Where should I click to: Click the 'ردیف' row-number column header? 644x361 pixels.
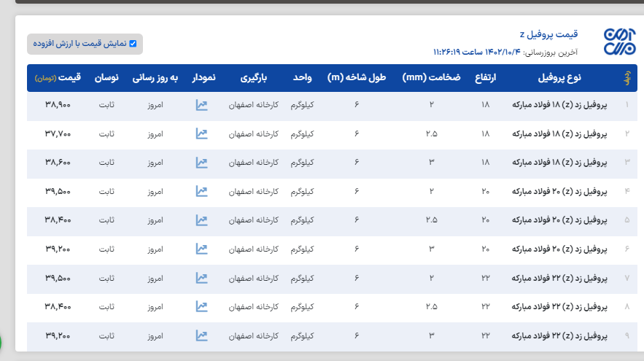click(x=625, y=78)
